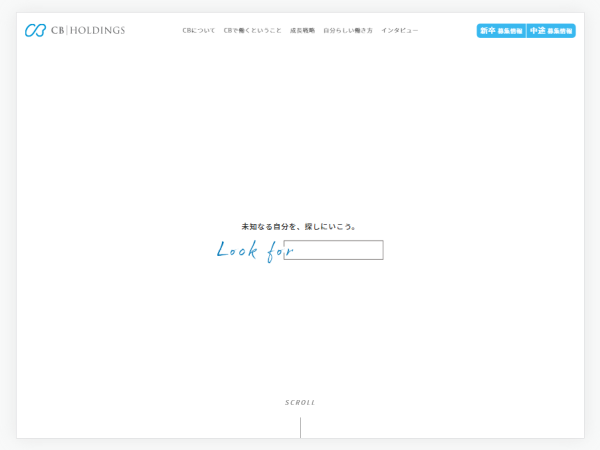Click the SCROLL label

[300, 403]
